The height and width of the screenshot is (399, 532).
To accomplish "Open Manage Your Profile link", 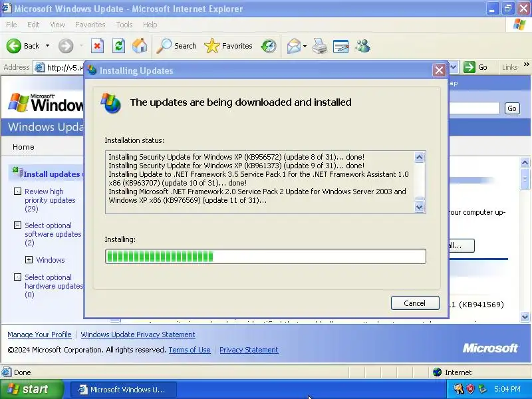I will point(39,334).
